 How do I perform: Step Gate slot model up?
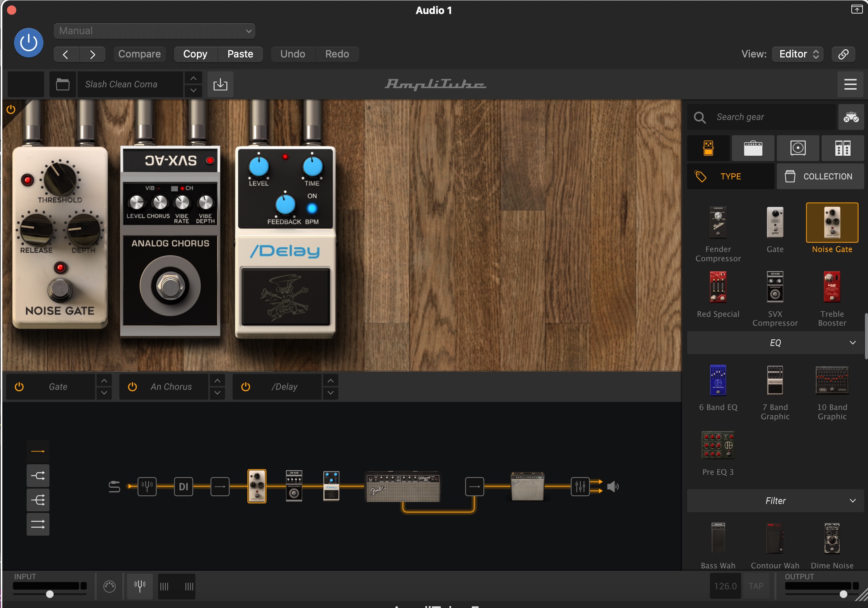click(x=104, y=381)
